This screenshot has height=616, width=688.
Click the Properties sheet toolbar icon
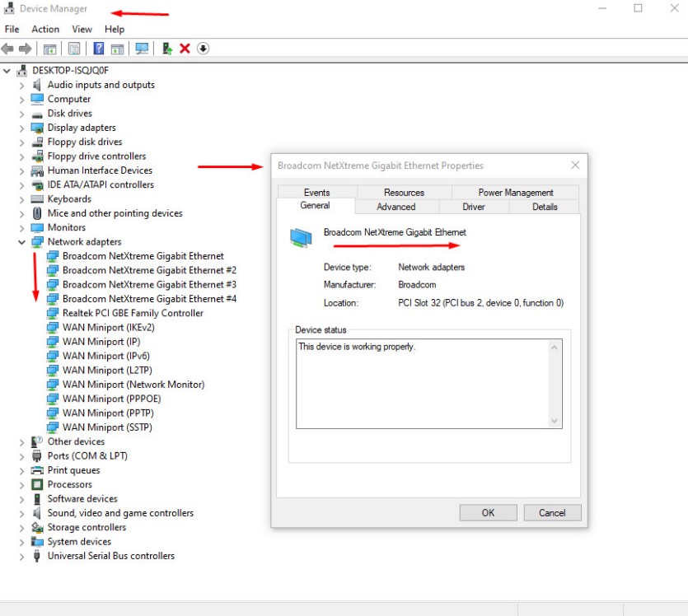point(74,49)
